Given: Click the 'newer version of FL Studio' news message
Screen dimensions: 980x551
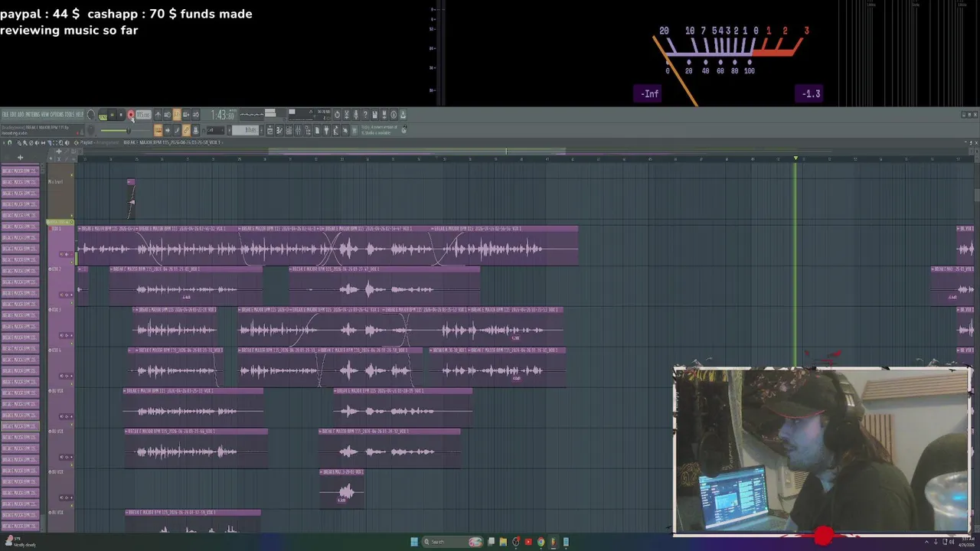Looking at the screenshot, I should (379, 130).
